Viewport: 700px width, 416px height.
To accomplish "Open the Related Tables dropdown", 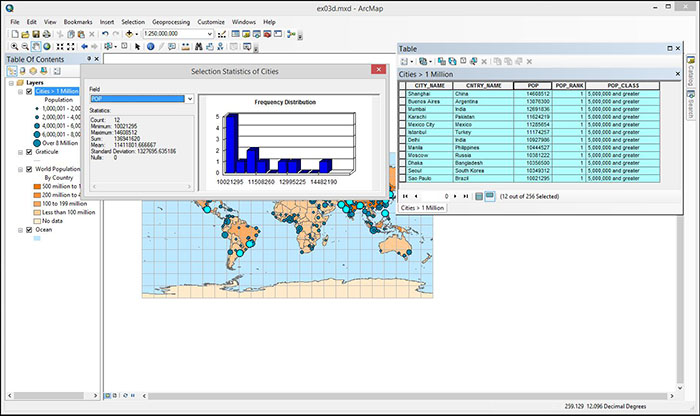I will (430, 62).
